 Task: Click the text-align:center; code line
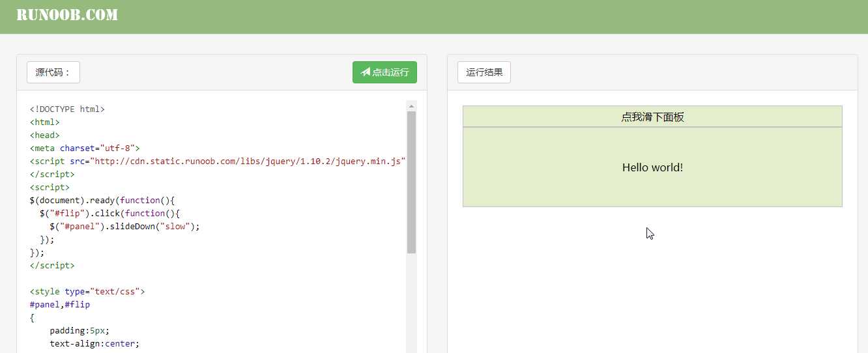tap(94, 344)
